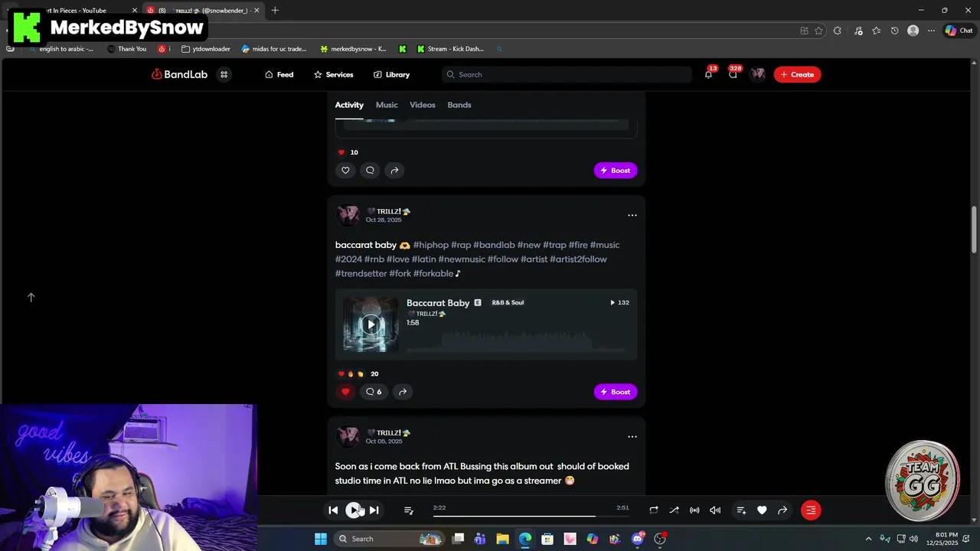Skip to previous track in player
This screenshot has height=551, width=980.
pos(333,510)
